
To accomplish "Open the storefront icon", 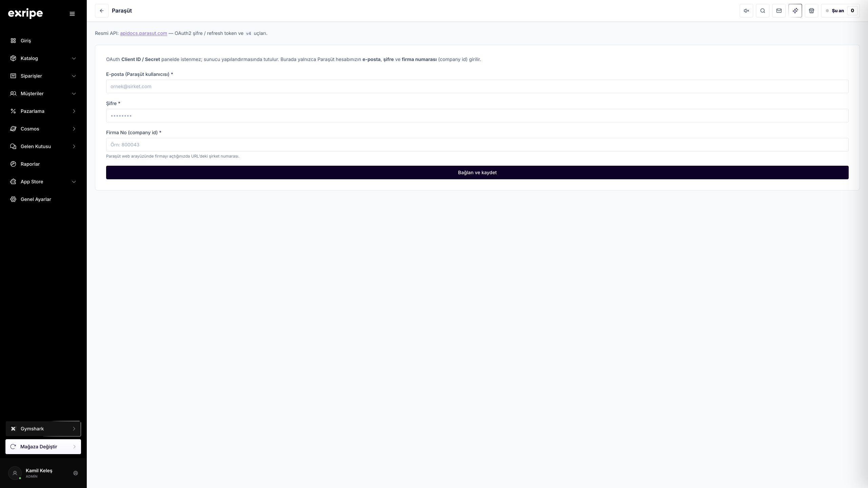I will 811,11.
